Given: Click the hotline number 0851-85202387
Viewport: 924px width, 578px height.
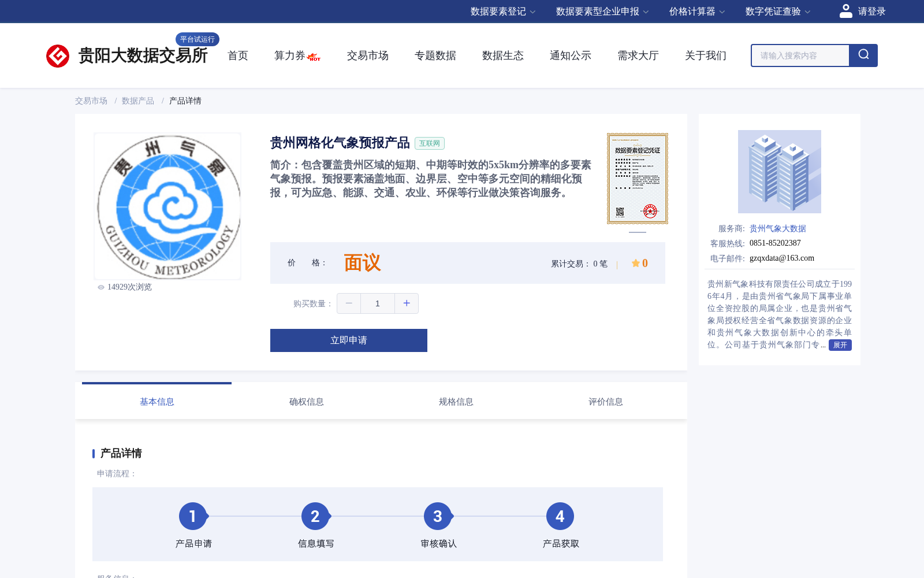Looking at the screenshot, I should point(775,243).
